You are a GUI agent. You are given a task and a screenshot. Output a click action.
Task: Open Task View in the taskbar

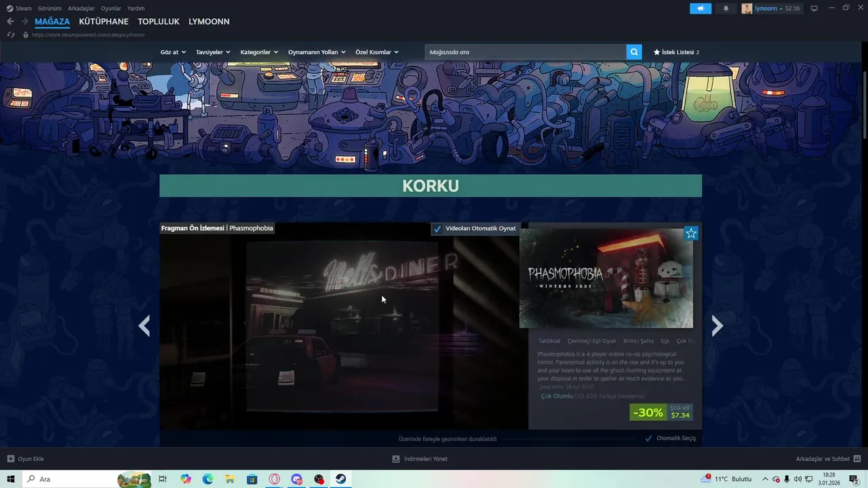pos(163,479)
